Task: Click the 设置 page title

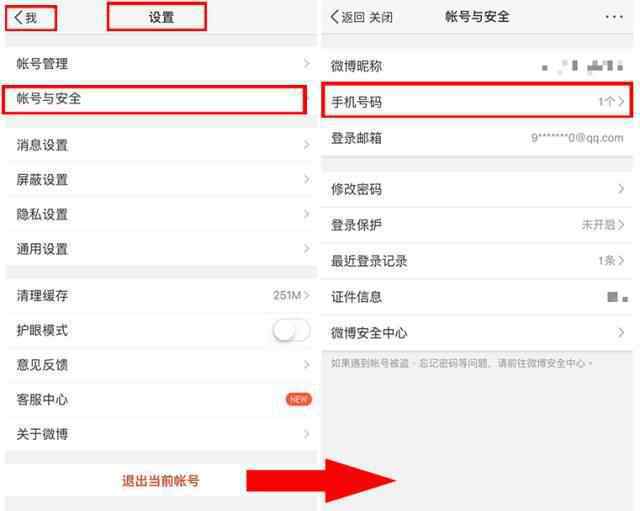Action: [161, 18]
